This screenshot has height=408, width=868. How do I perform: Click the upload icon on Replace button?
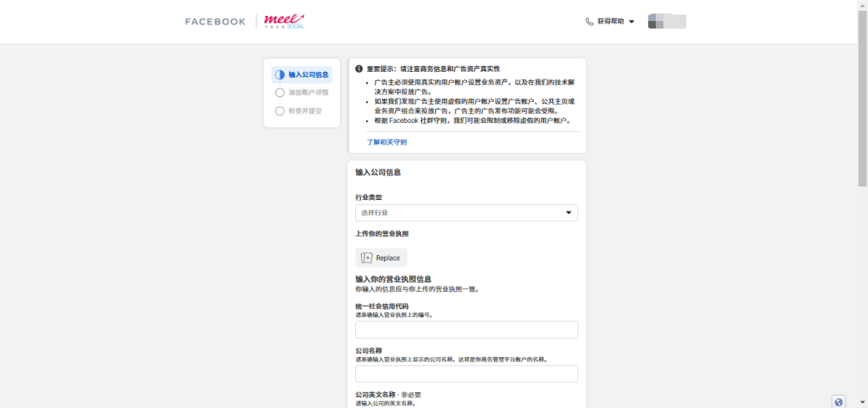pyautogui.click(x=367, y=258)
